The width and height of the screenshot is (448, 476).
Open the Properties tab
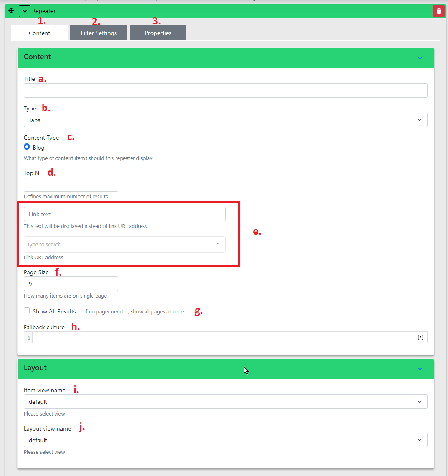click(158, 33)
